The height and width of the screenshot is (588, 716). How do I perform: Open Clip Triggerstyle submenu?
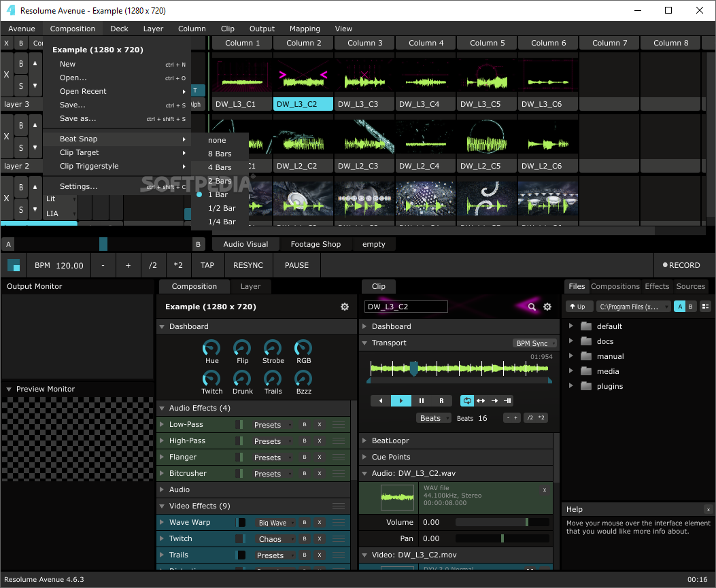pyautogui.click(x=117, y=166)
